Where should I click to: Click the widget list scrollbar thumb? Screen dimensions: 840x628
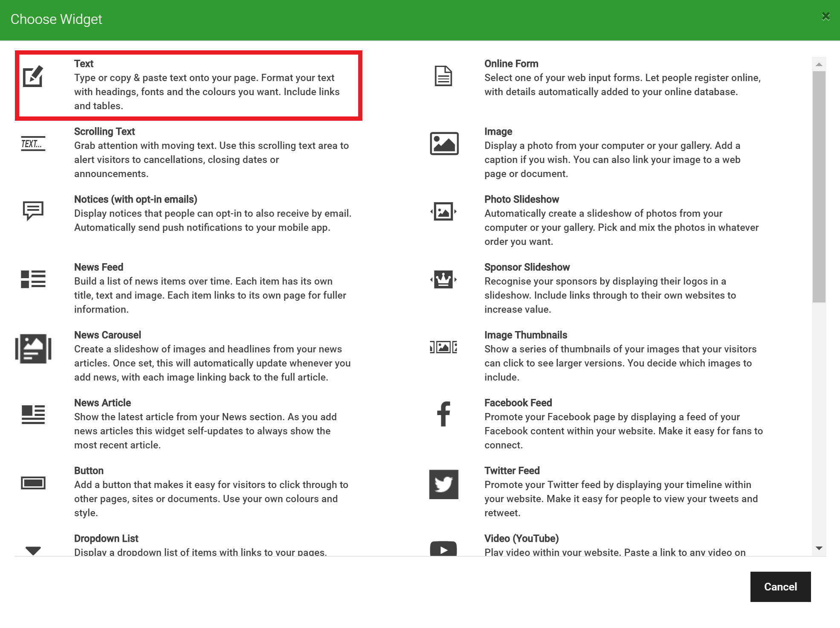click(x=819, y=187)
